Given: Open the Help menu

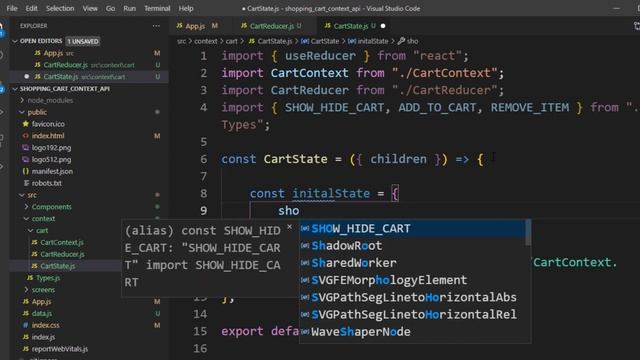Looking at the screenshot, I should tap(186, 8).
